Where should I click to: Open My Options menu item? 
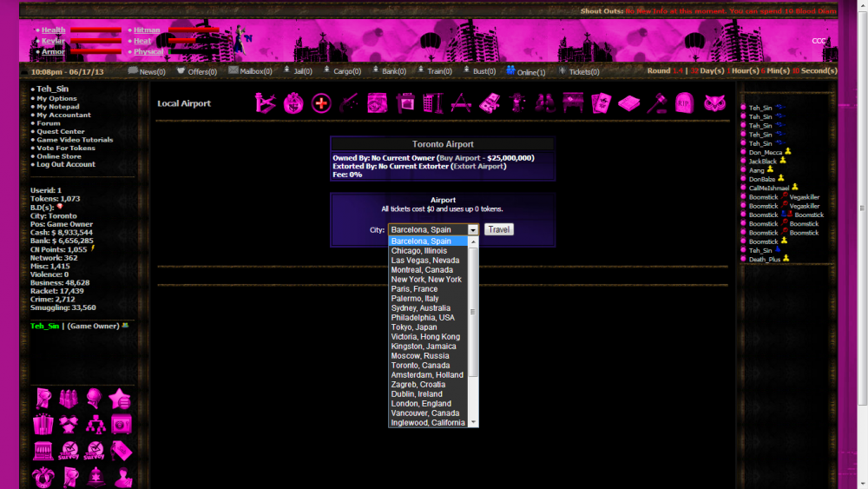pos(56,99)
